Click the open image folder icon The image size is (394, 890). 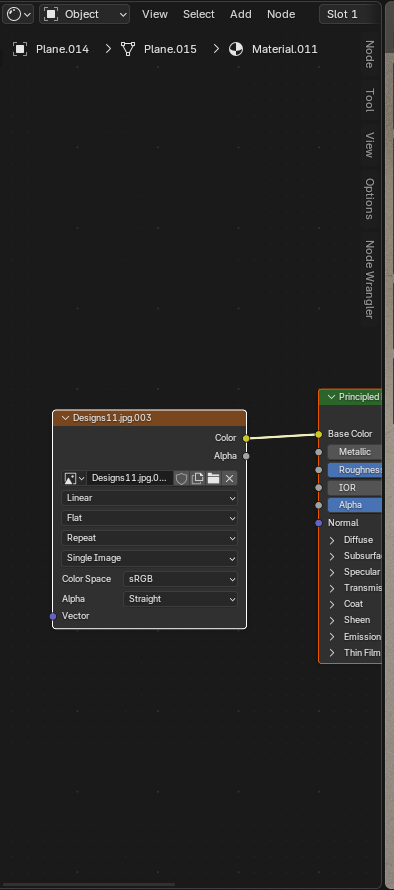213,478
